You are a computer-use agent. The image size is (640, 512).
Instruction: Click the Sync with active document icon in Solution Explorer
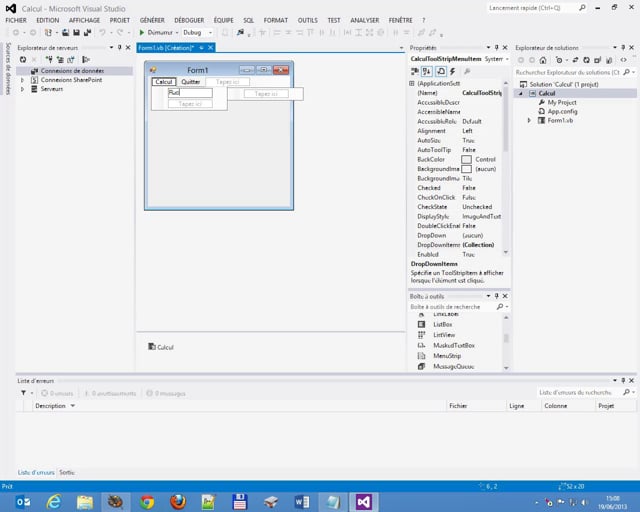point(575,60)
